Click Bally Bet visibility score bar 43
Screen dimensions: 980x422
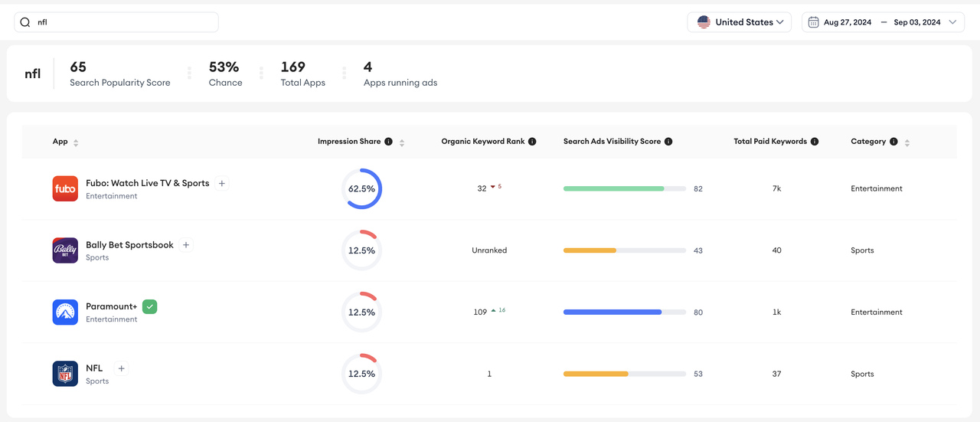click(624, 250)
